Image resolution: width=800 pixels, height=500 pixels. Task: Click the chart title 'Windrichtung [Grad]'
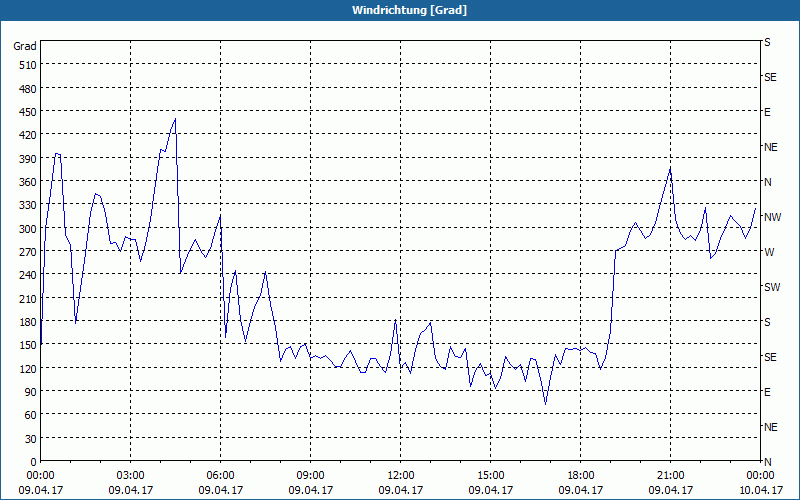pyautogui.click(x=409, y=10)
